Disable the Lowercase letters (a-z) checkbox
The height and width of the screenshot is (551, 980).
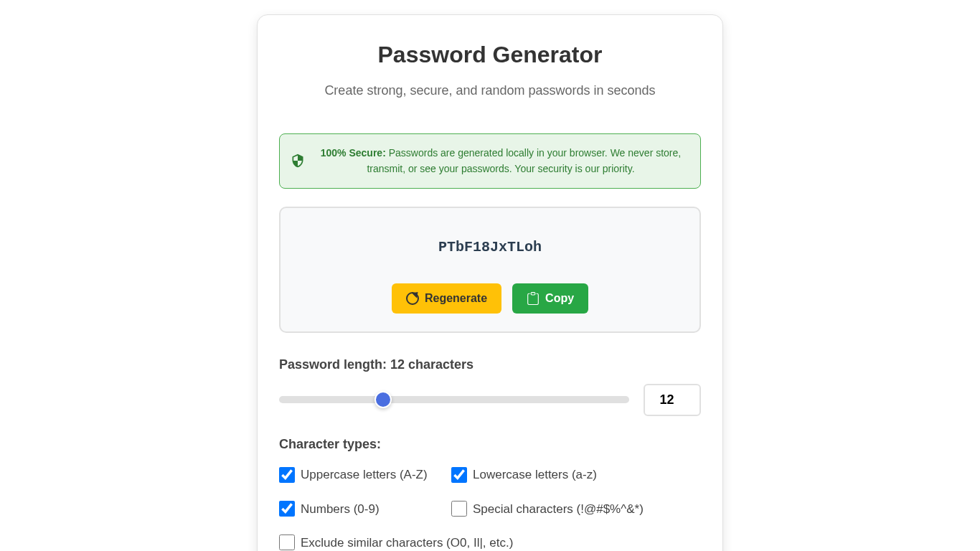pyautogui.click(x=459, y=475)
